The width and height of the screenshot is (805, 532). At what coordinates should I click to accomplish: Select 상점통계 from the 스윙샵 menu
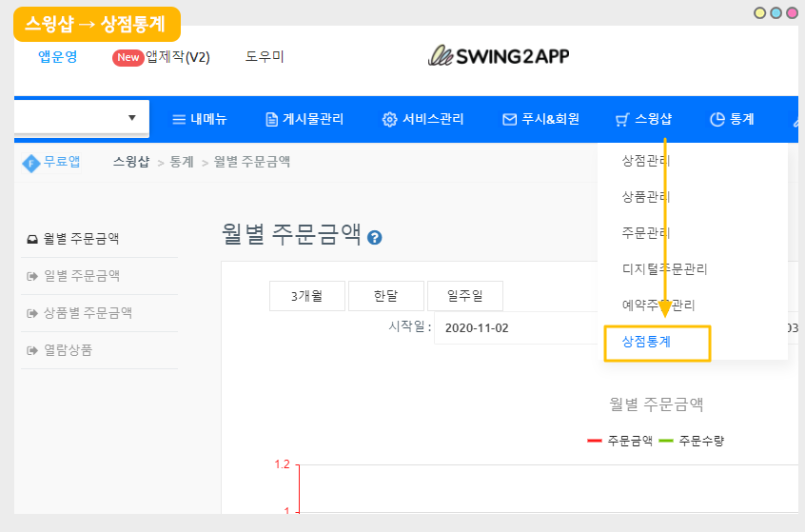pos(647,342)
